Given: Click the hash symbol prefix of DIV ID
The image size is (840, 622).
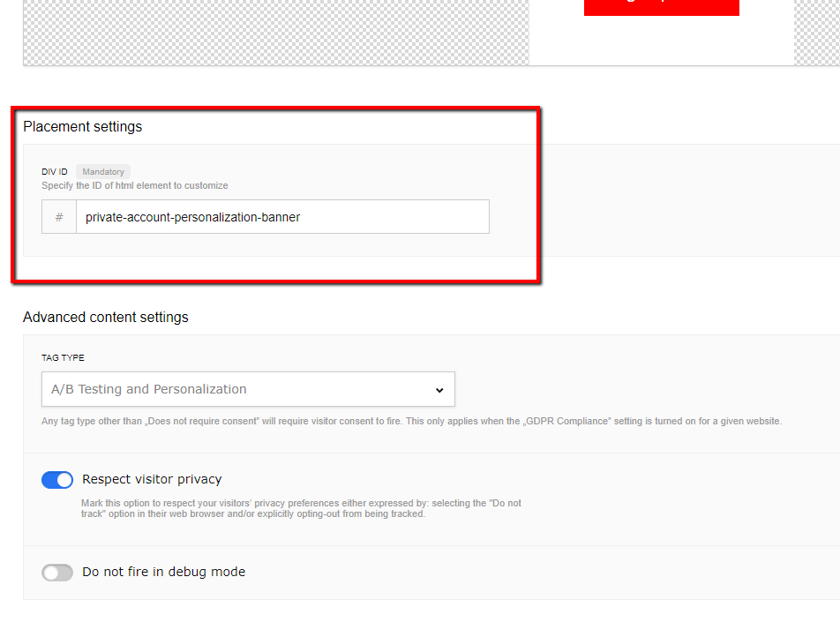Looking at the screenshot, I should click(59, 217).
